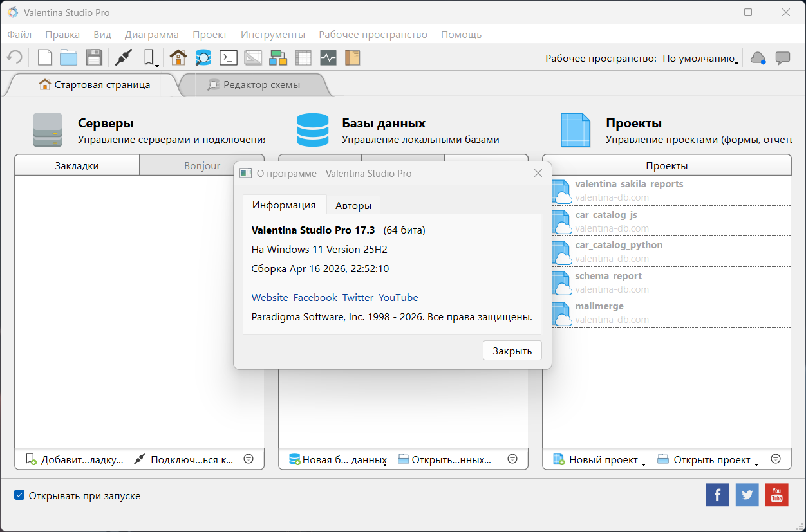This screenshot has height=532, width=806.
Task: Toggle the 'Открывать при запуске' checkbox
Action: [20, 495]
